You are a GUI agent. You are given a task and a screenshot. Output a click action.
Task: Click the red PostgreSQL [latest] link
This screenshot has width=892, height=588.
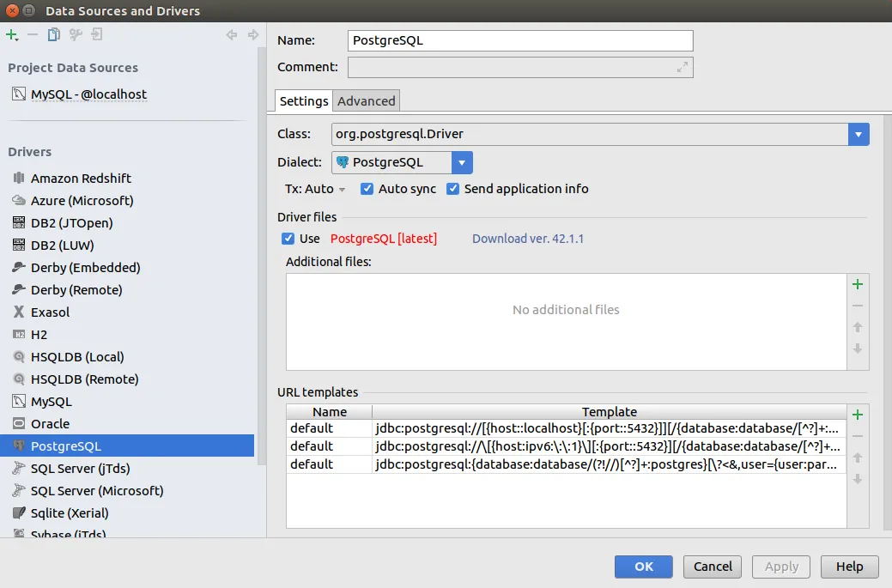[384, 239]
